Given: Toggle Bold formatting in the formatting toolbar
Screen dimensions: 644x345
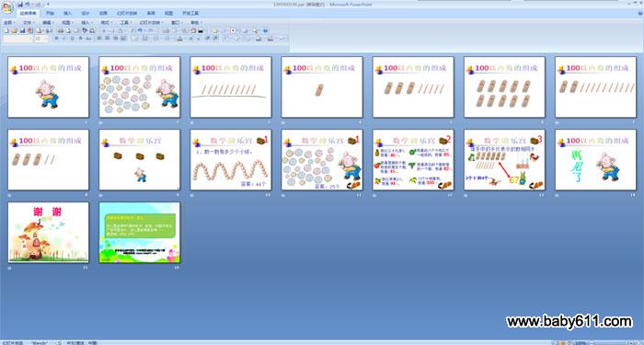Looking at the screenshot, I should tap(57, 39).
